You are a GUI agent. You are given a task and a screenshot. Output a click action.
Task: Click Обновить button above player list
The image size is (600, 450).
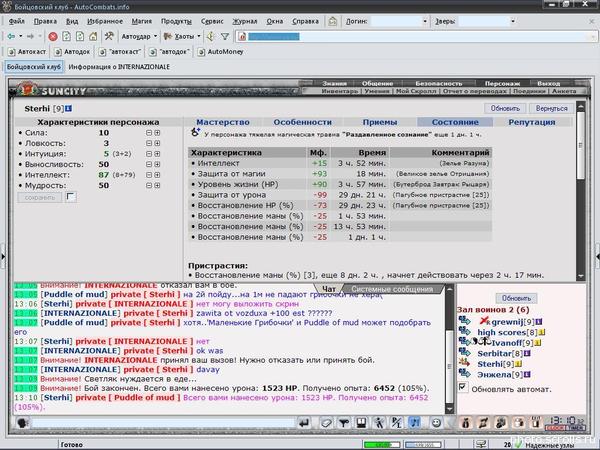pos(517,298)
